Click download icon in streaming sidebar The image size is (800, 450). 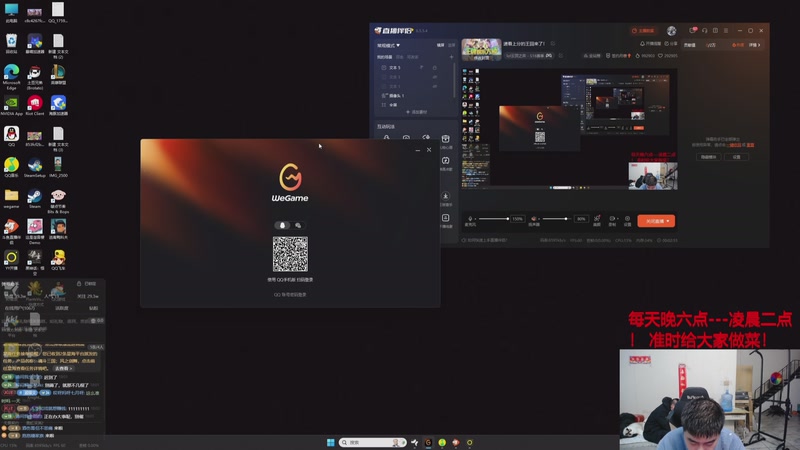click(x=445, y=198)
